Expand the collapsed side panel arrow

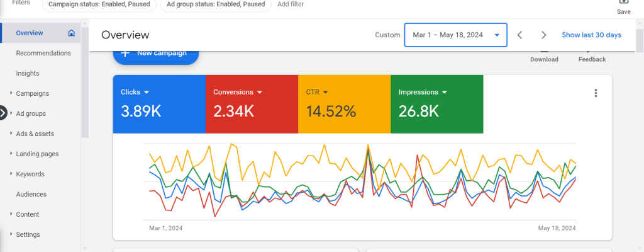[x=3, y=113]
